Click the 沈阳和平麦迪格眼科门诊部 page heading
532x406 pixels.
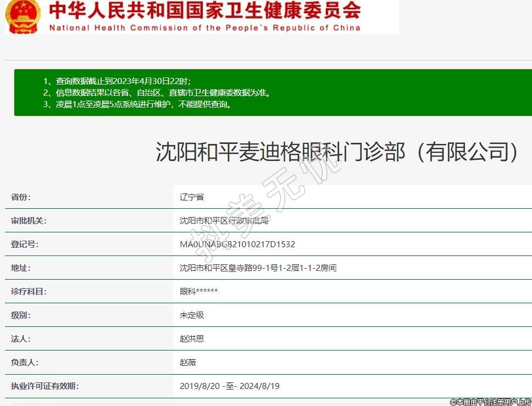tap(337, 152)
